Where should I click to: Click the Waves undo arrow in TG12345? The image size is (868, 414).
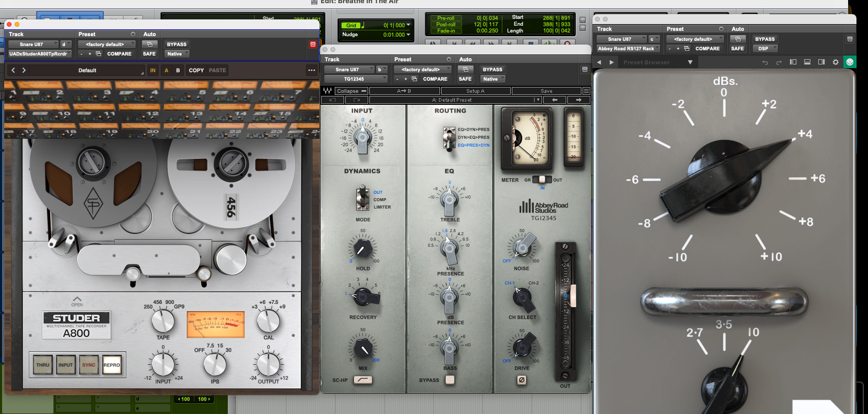(333, 100)
